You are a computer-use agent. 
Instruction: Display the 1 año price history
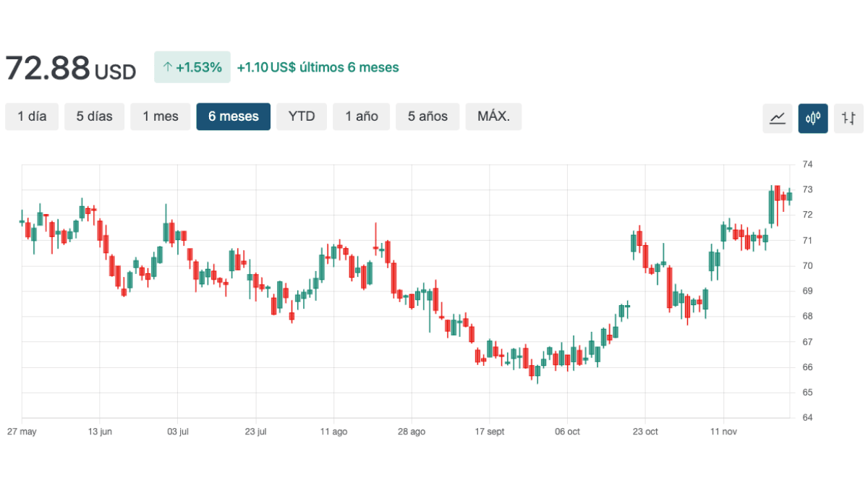pyautogui.click(x=361, y=116)
